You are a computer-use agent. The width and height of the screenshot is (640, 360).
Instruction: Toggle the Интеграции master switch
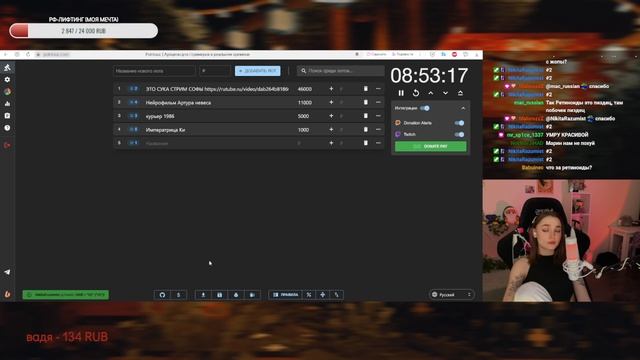click(x=425, y=108)
